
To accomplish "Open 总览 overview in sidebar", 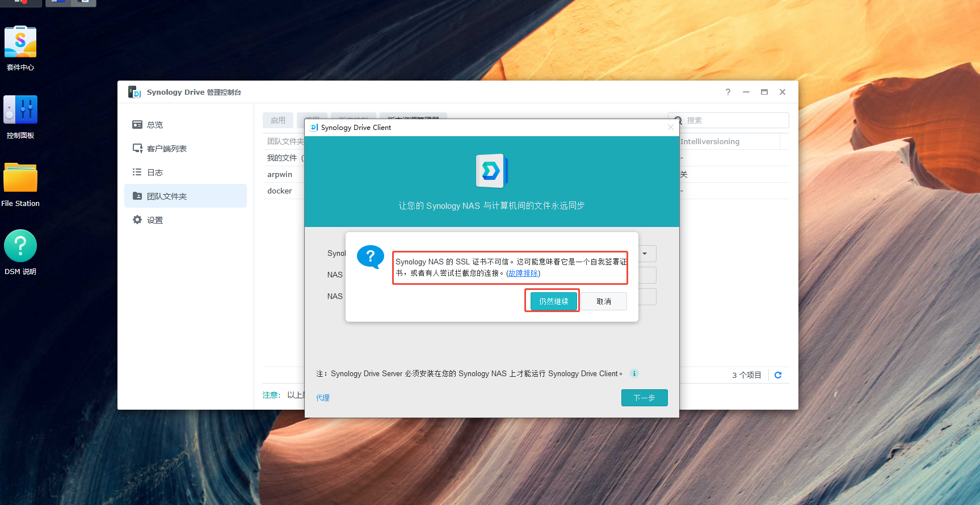I will pyautogui.click(x=155, y=125).
